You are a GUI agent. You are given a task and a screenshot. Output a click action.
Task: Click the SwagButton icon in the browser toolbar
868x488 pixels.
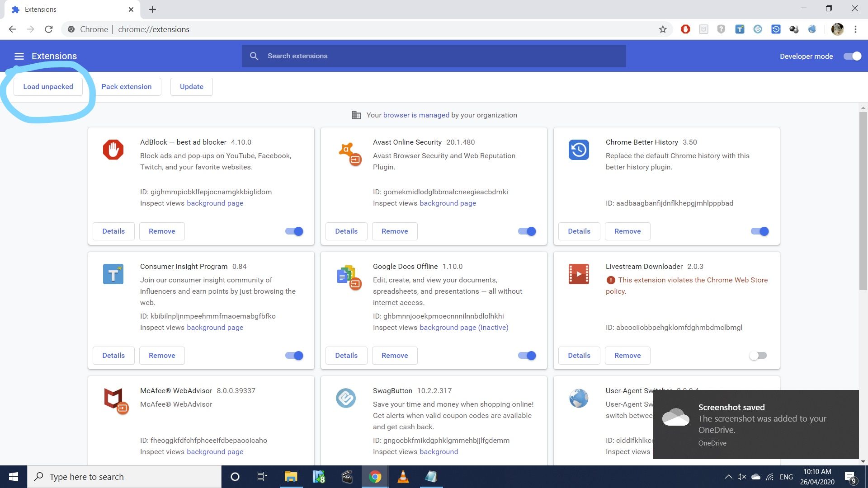tap(758, 29)
